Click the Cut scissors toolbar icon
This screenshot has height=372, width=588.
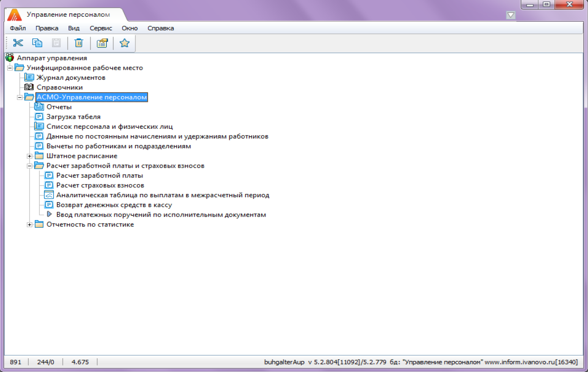click(x=18, y=43)
